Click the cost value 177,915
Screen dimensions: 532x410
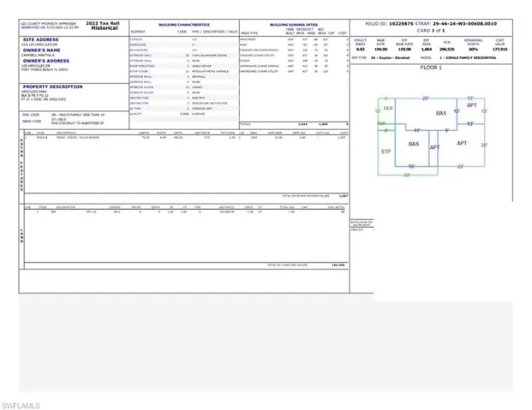[x=499, y=50]
